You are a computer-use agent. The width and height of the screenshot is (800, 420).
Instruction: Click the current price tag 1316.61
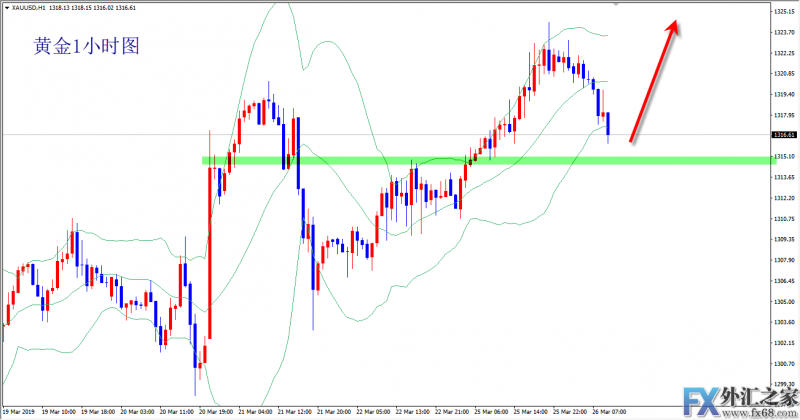coord(783,135)
